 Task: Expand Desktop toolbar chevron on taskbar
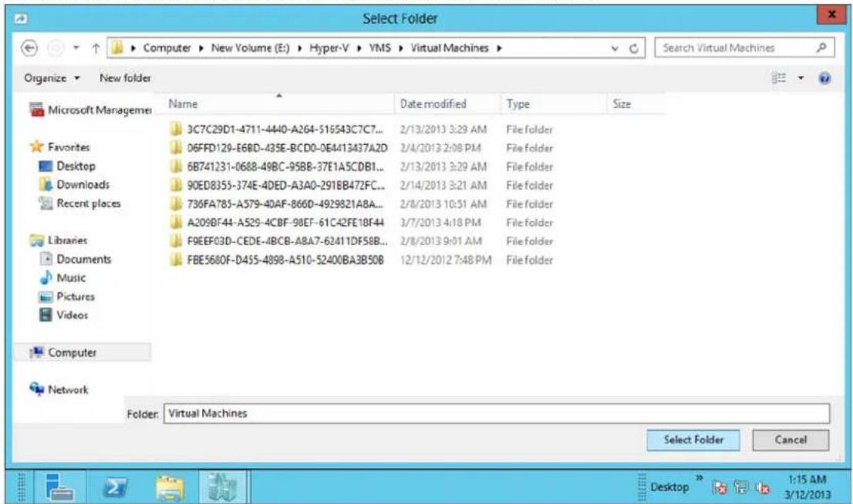click(x=699, y=478)
